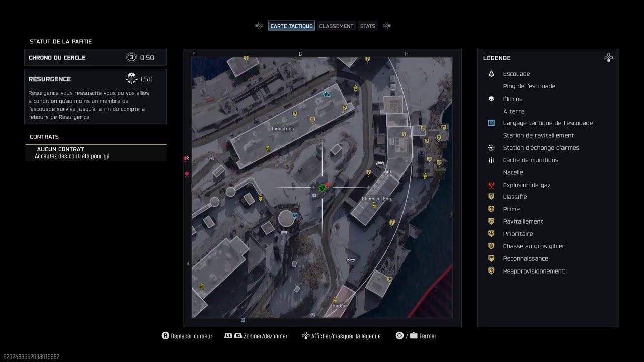The height and width of the screenshot is (362, 644).
Task: Click the parachute icon in the Résurgence row
Action: [131, 78]
